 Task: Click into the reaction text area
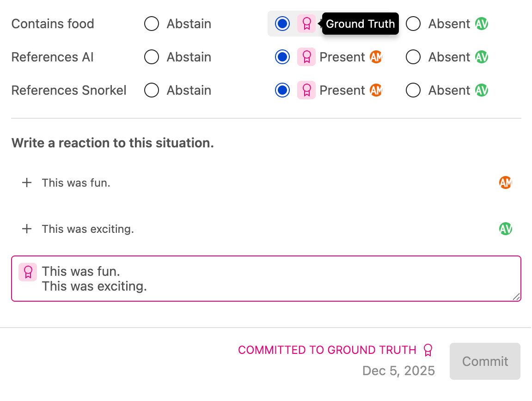coord(277,279)
